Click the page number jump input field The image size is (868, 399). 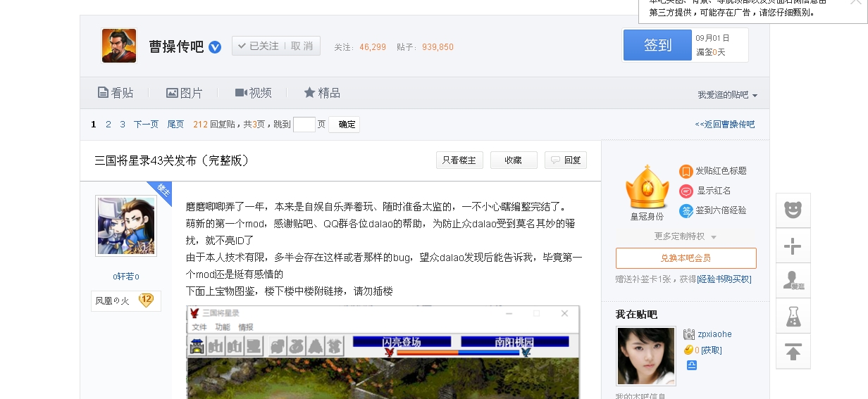pyautogui.click(x=304, y=125)
